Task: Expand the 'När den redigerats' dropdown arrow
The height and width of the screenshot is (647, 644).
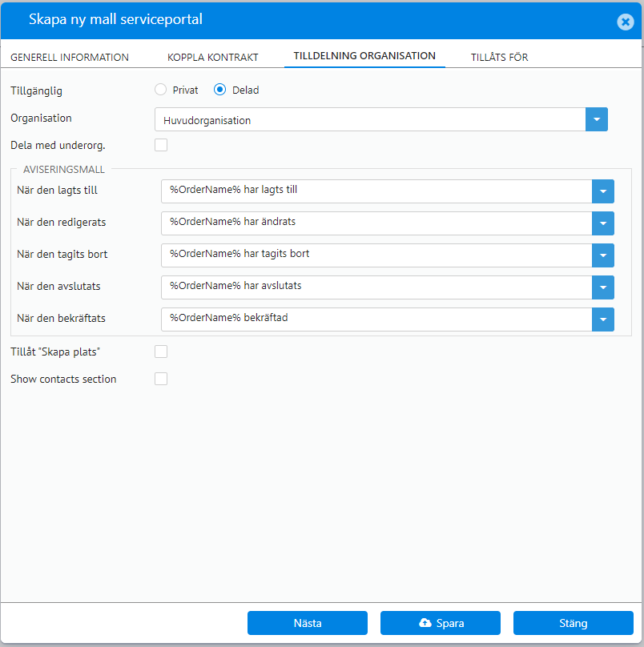Action: click(x=603, y=223)
